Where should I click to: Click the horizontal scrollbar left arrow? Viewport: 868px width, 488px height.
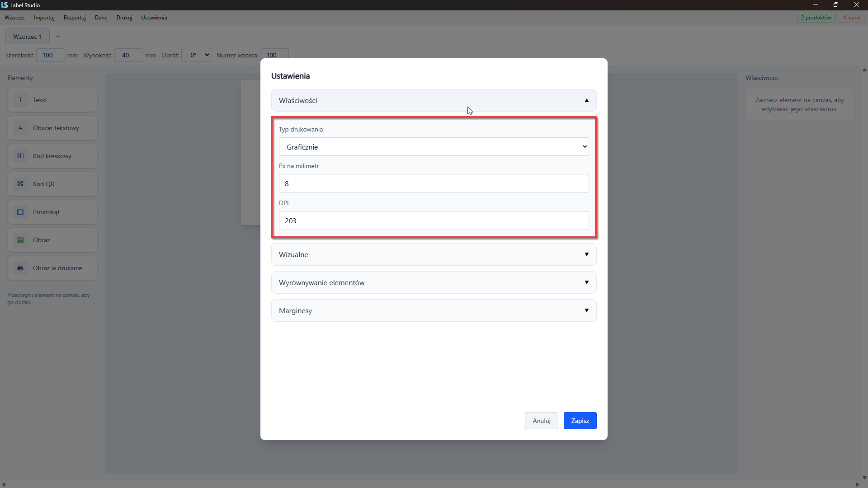(4, 485)
